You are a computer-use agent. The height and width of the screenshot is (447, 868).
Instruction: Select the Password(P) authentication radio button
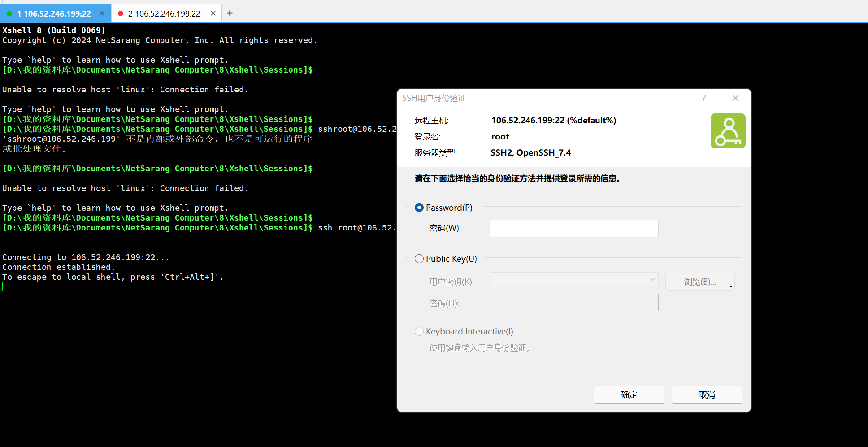tap(419, 208)
